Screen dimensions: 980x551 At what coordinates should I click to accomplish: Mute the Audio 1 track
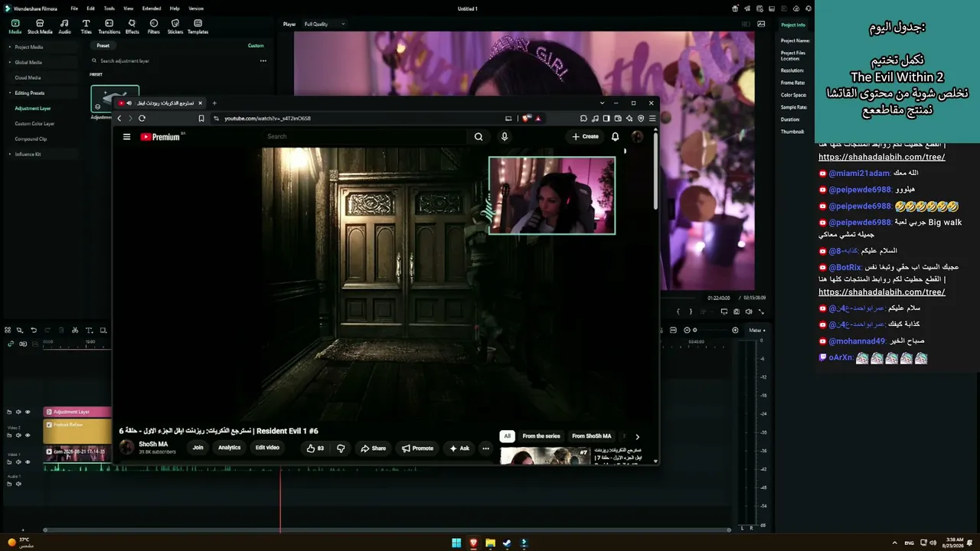pyautogui.click(x=18, y=484)
